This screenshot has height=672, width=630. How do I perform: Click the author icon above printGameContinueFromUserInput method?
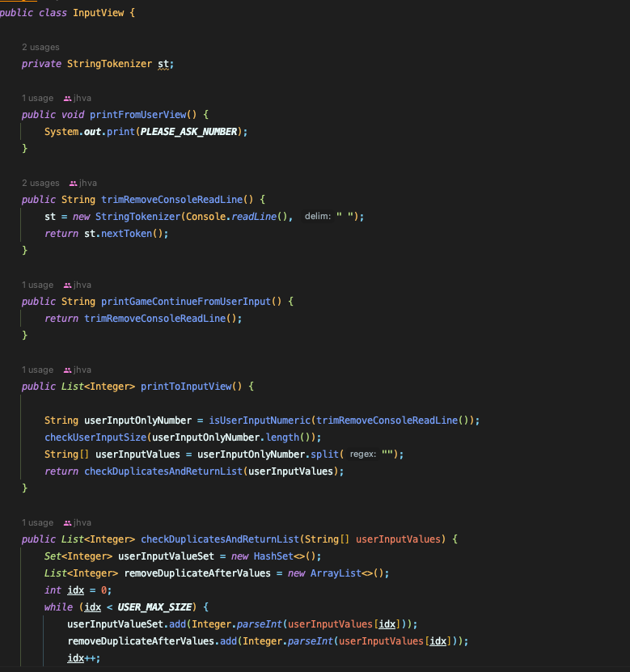click(x=67, y=285)
